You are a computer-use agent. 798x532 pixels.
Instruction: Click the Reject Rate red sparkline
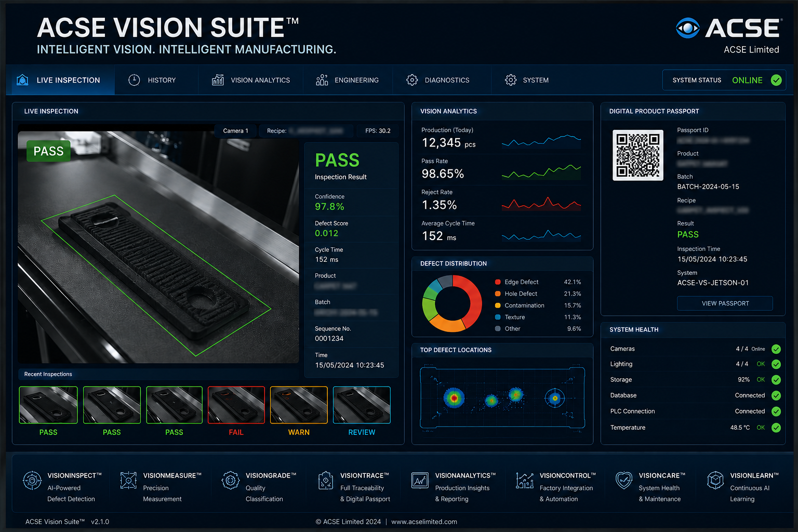pos(541,203)
